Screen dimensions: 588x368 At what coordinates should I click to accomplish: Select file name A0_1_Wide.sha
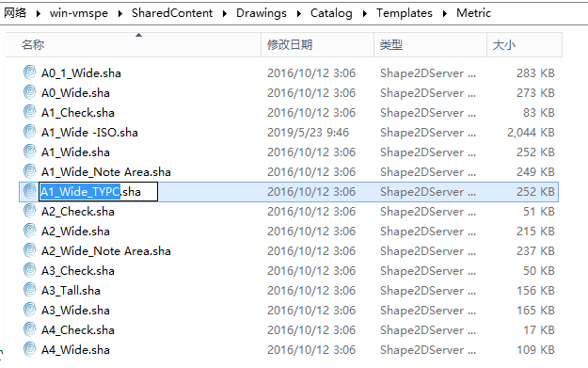point(81,73)
